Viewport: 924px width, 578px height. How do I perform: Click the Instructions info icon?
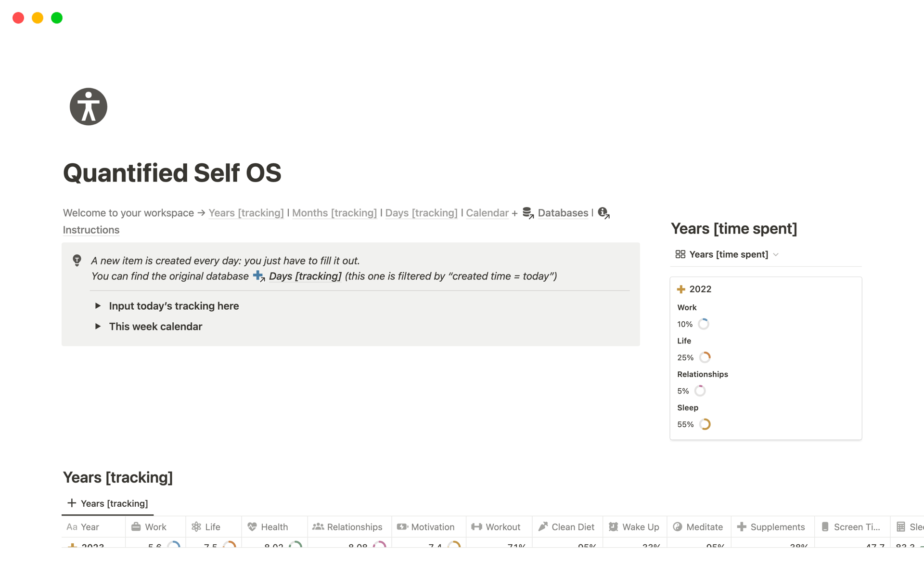pos(603,213)
